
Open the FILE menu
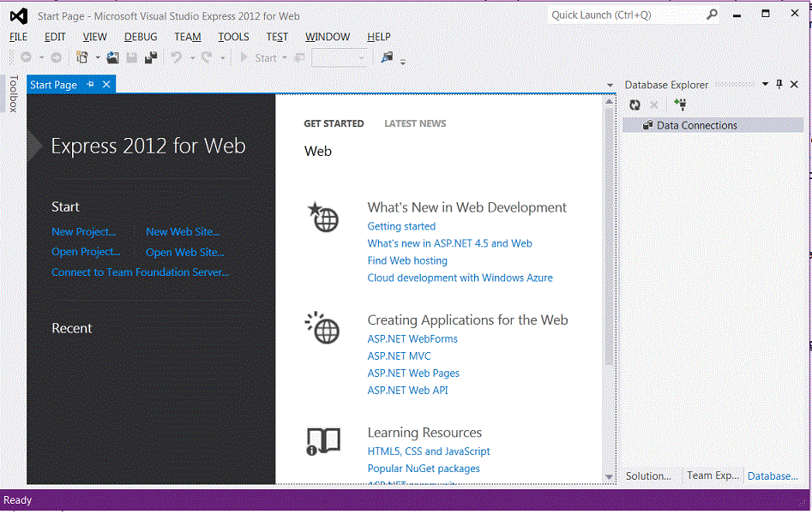coord(19,37)
